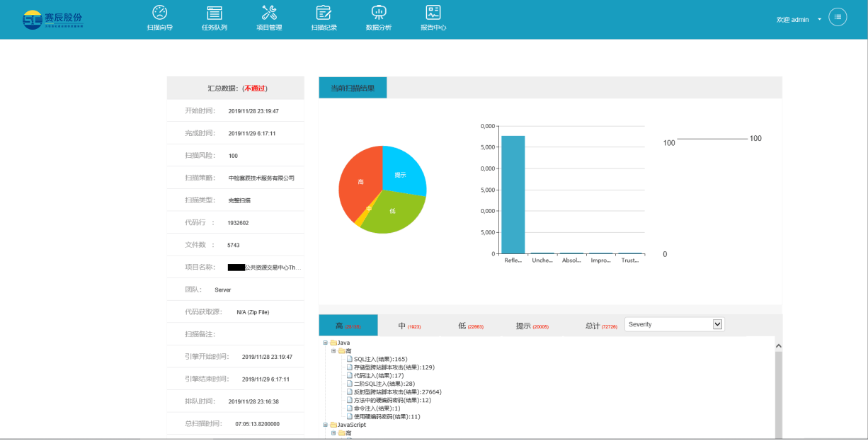Click the scroll-up arrow of the results list
This screenshot has width=868, height=441.
778,345
